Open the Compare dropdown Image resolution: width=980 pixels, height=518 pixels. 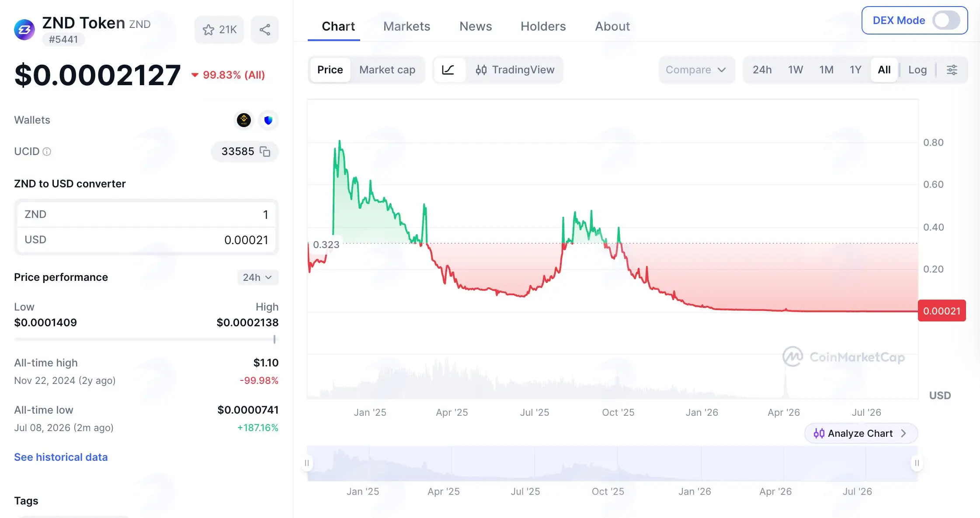coord(696,70)
